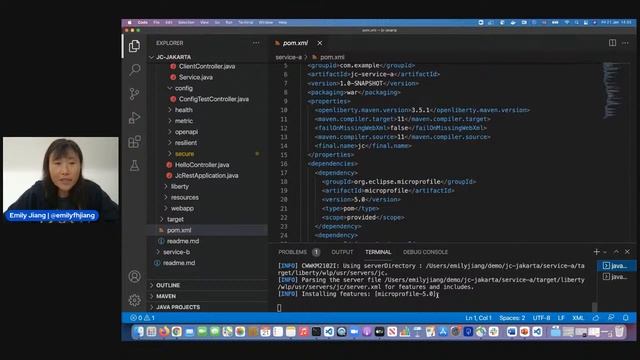The image size is (640, 360).
Task: Add a new terminal with plus icon
Action: point(596,252)
